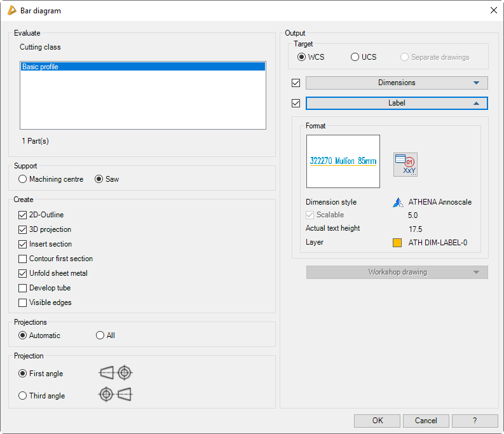This screenshot has width=504, height=434.
Task: Click the label format settings icon
Action: (x=405, y=165)
